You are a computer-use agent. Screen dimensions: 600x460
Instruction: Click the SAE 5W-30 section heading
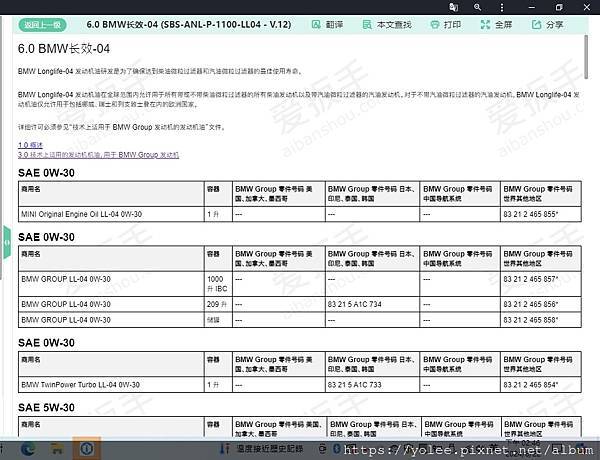click(46, 407)
